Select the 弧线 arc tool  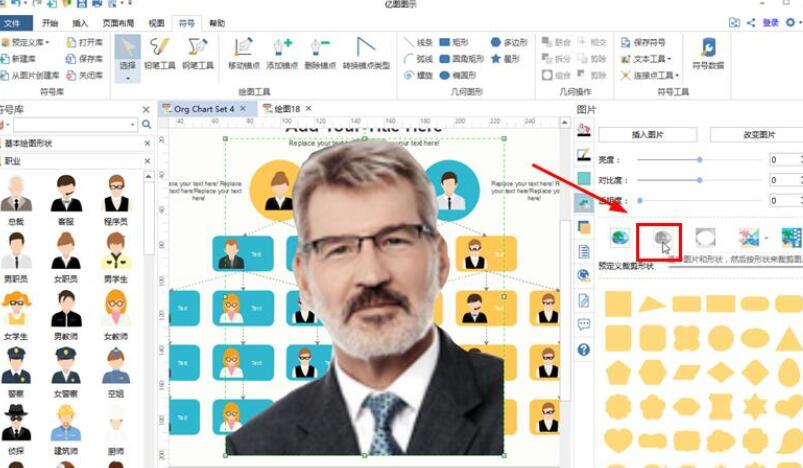click(418, 59)
